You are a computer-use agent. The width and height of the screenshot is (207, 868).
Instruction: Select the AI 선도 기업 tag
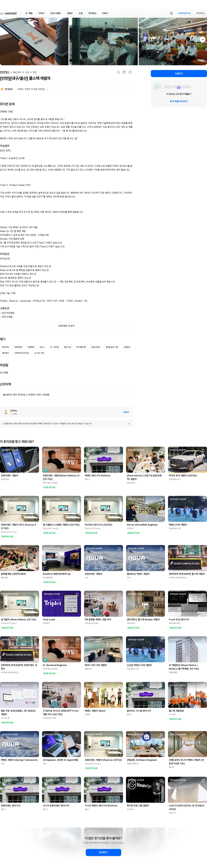click(x=39, y=353)
